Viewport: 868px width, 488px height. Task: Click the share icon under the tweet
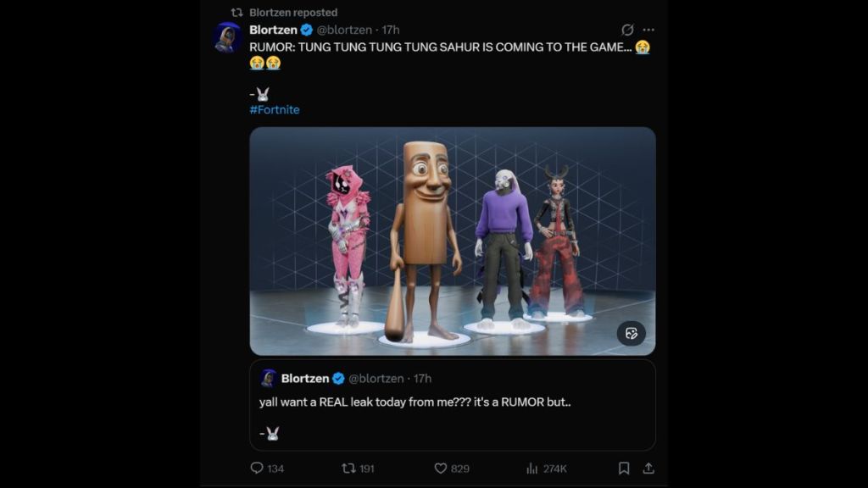[x=648, y=468]
